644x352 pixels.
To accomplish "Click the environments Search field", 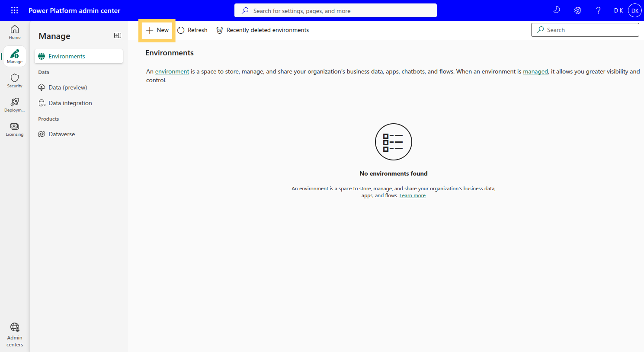I will tap(585, 30).
